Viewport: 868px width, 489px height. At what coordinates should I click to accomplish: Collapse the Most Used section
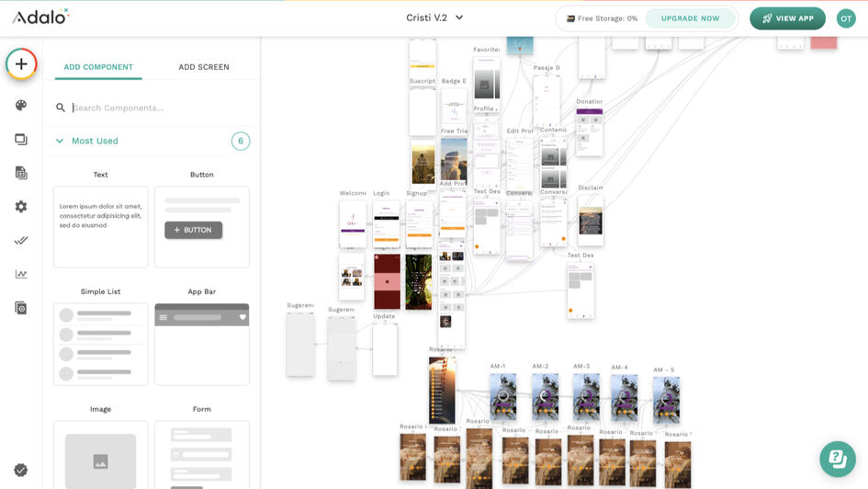[60, 141]
